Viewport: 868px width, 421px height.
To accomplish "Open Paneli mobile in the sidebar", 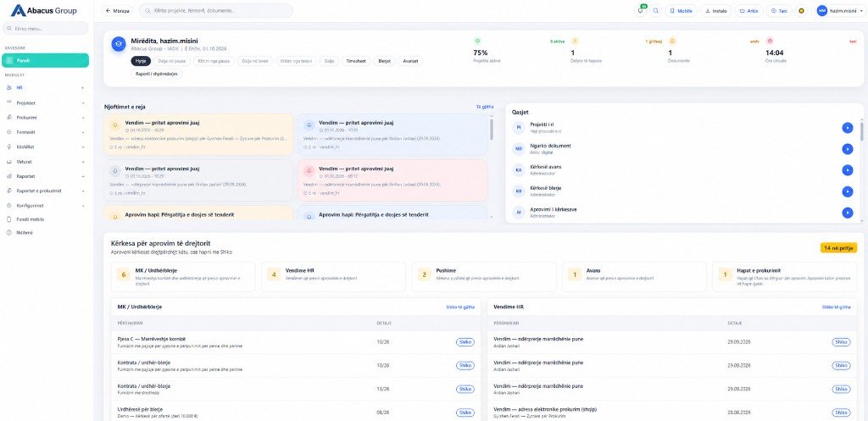I will (x=44, y=219).
